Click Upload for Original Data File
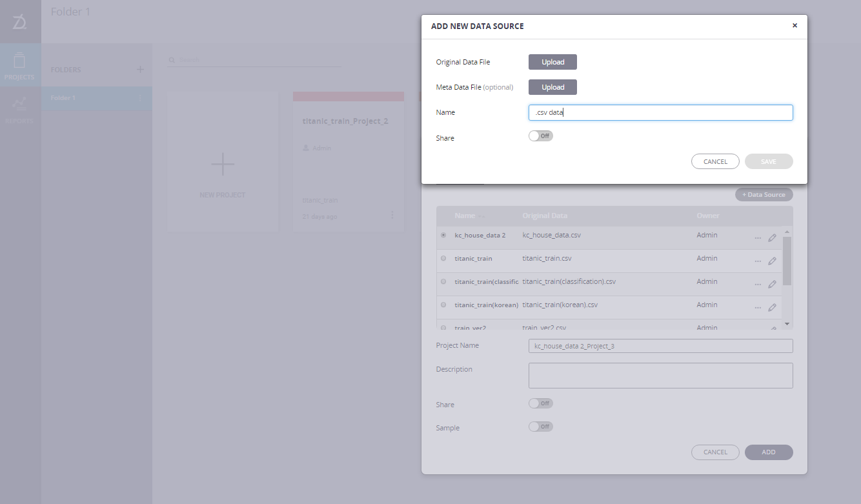The image size is (861, 504). [x=552, y=62]
